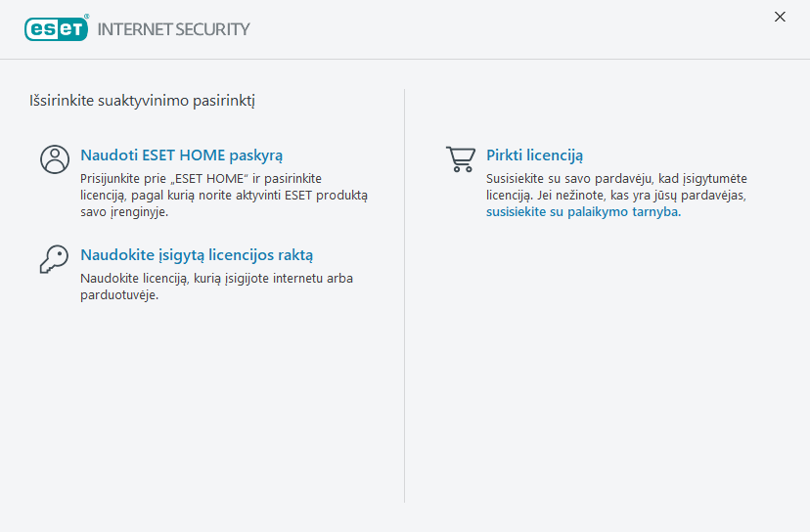Click the user profile icon for ESET HOME

pyautogui.click(x=55, y=159)
